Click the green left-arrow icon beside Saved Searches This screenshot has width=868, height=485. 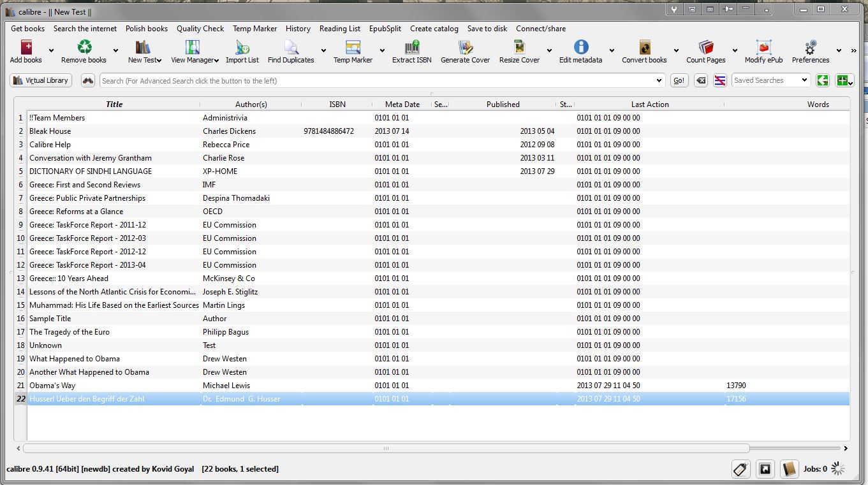click(x=823, y=80)
